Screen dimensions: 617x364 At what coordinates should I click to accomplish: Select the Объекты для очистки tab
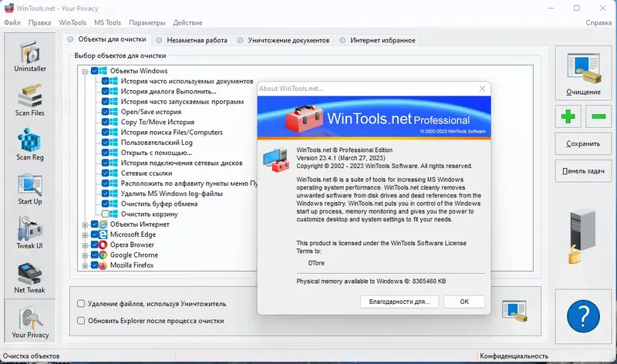point(107,39)
